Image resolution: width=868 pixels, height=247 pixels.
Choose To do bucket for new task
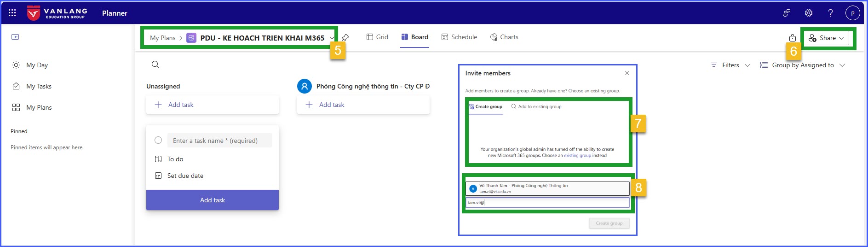[175, 159]
